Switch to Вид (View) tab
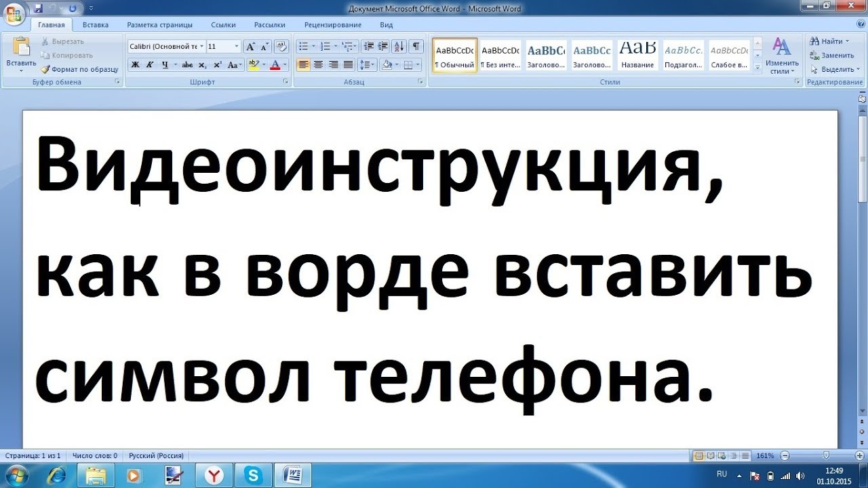Screen dimensions: 868x488 387,25
